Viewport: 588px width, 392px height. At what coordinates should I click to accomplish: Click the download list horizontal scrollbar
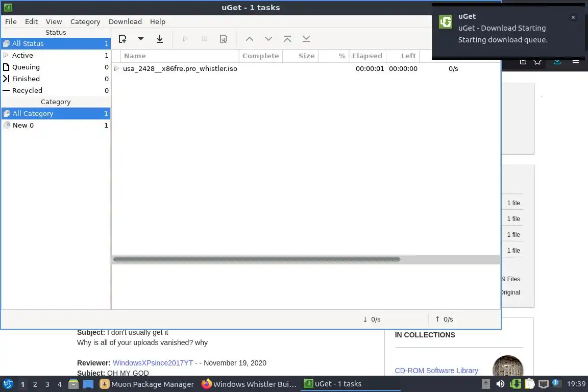point(257,259)
